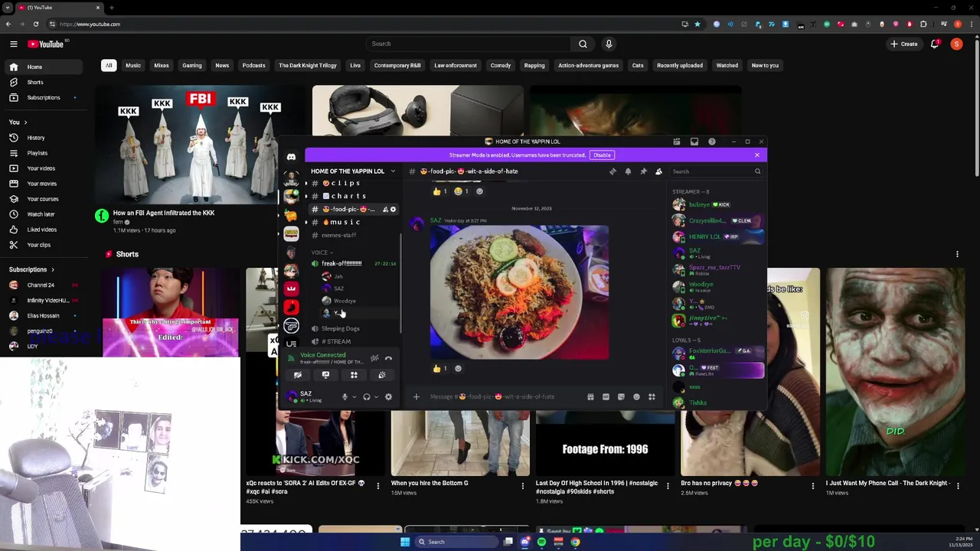Hide member list in Discord header

(658, 171)
